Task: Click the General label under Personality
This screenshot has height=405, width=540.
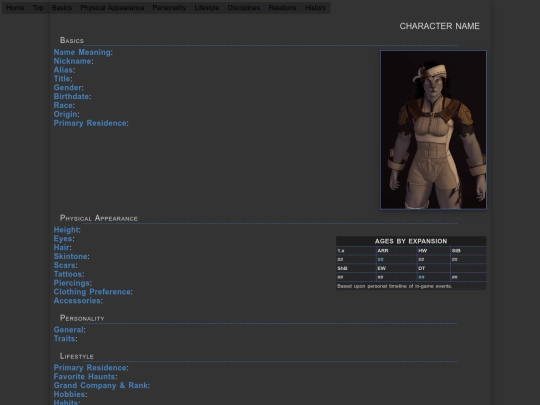Action: pyautogui.click(x=69, y=330)
